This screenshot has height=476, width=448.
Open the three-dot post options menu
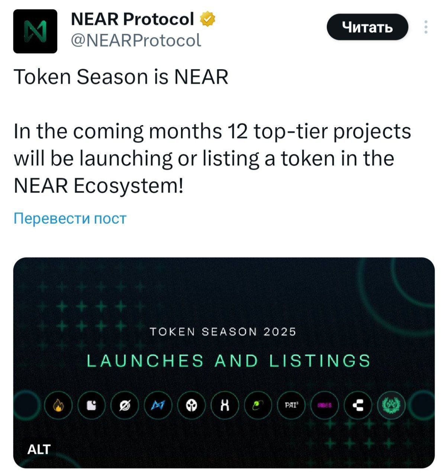[x=426, y=27]
